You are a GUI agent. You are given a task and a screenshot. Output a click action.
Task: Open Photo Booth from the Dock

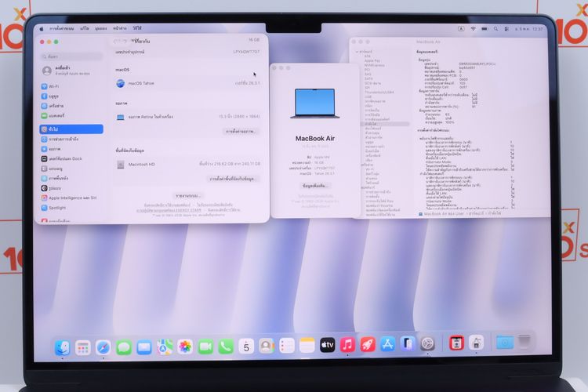456,343
